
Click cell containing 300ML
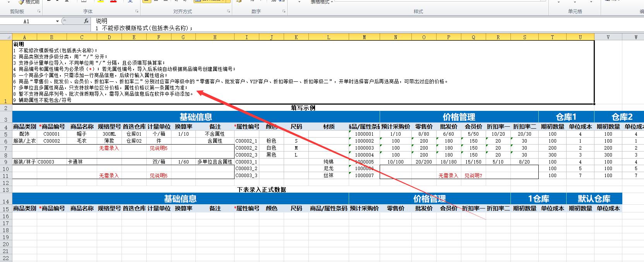coord(109,134)
